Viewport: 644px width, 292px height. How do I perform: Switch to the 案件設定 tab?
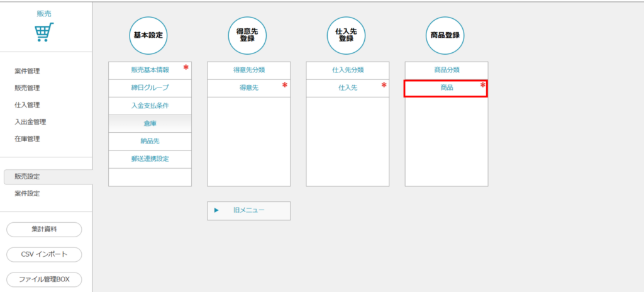click(27, 194)
